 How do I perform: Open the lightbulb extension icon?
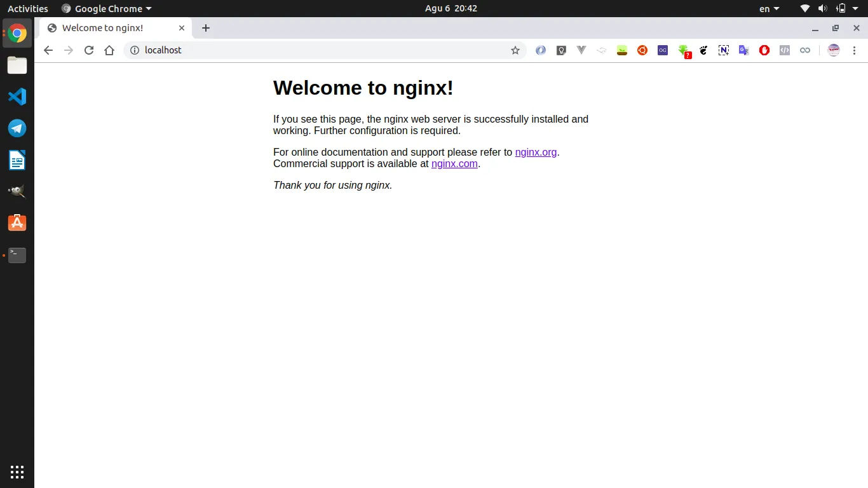pos(561,50)
